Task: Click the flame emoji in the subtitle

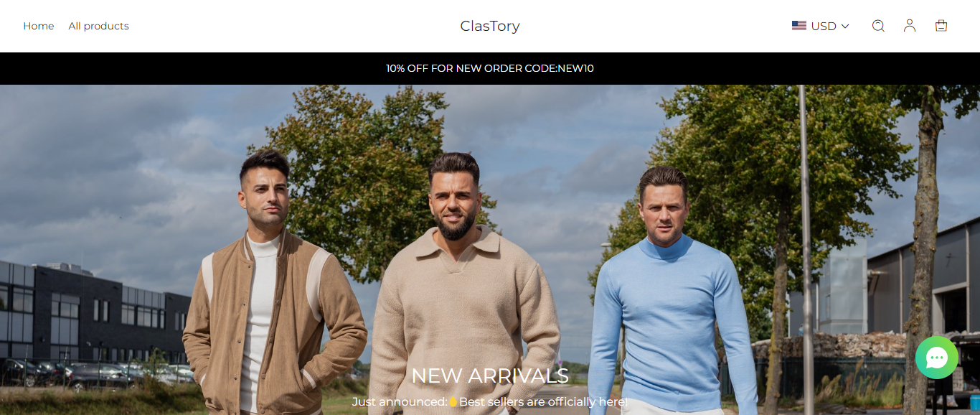Action: click(x=453, y=402)
